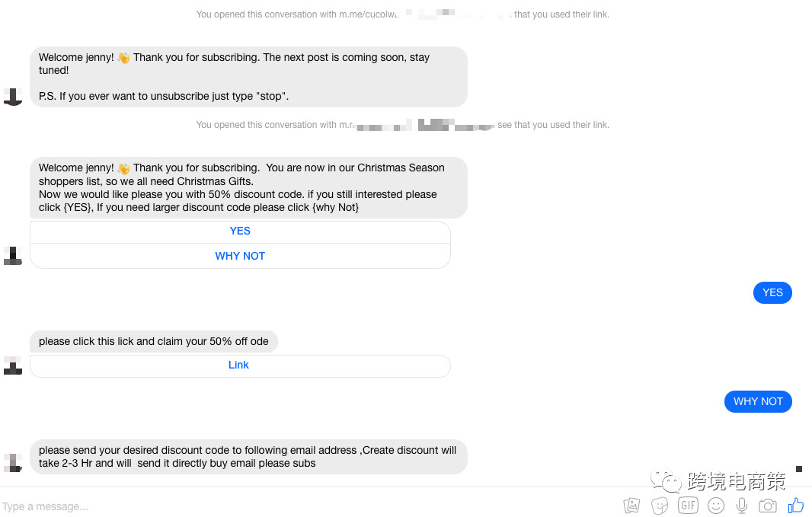Open the sticker picker icon
Image resolution: width=812 pixels, height=517 pixels.
(660, 506)
